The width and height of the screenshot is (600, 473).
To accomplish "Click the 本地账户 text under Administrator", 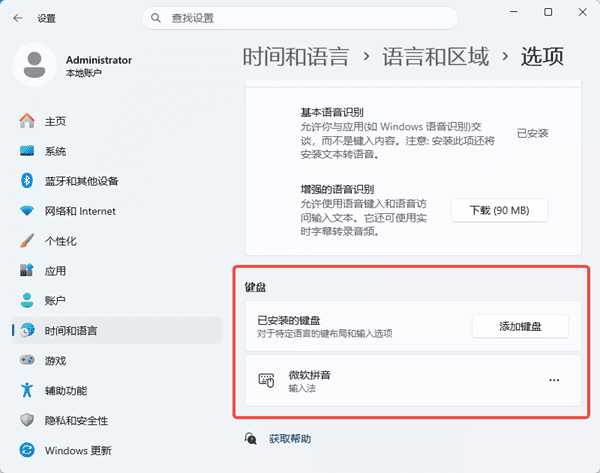I will point(83,73).
